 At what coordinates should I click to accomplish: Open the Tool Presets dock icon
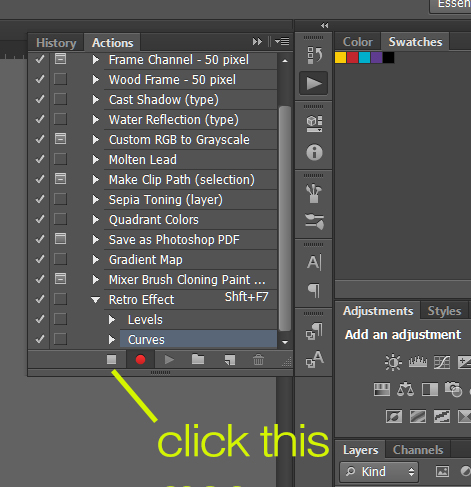[314, 221]
